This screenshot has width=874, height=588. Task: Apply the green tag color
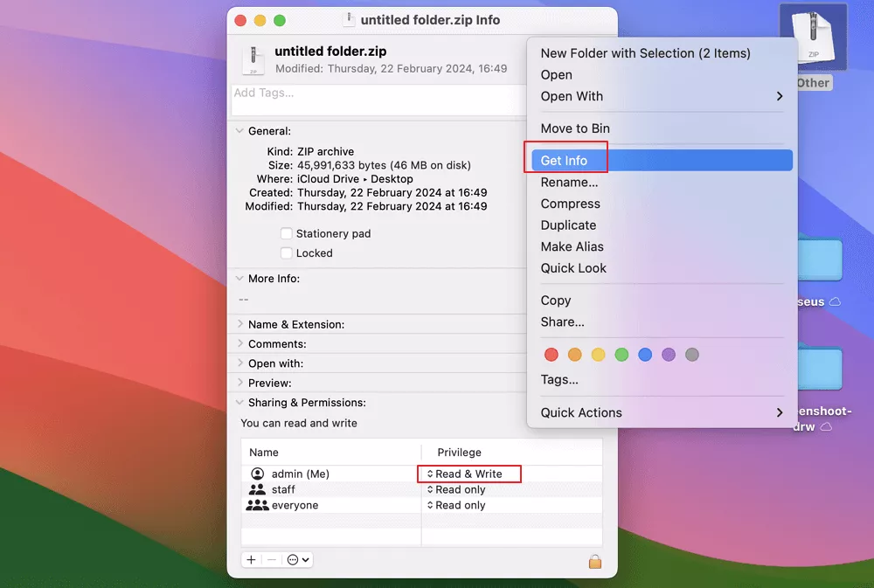(x=621, y=355)
